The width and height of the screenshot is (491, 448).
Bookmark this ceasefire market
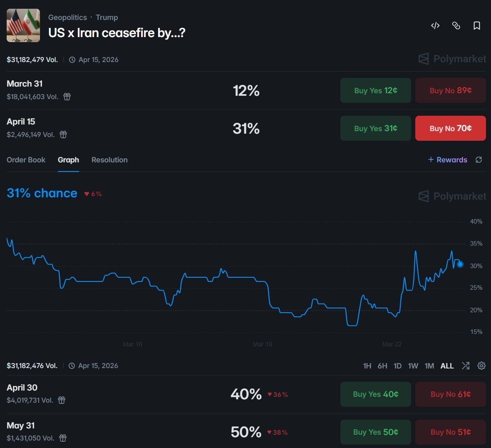[477, 26]
